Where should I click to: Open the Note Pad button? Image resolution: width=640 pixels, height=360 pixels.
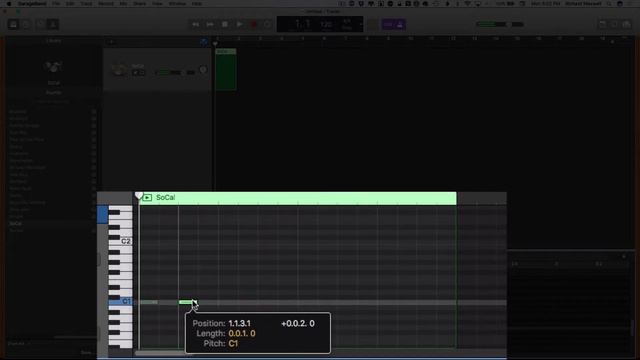[x=602, y=24]
